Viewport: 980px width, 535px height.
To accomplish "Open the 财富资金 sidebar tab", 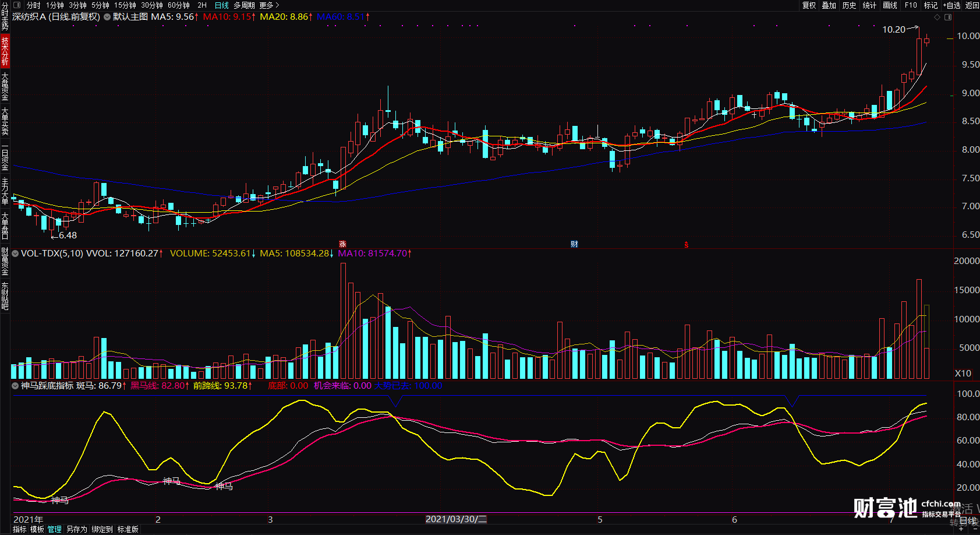I will tap(5, 261).
